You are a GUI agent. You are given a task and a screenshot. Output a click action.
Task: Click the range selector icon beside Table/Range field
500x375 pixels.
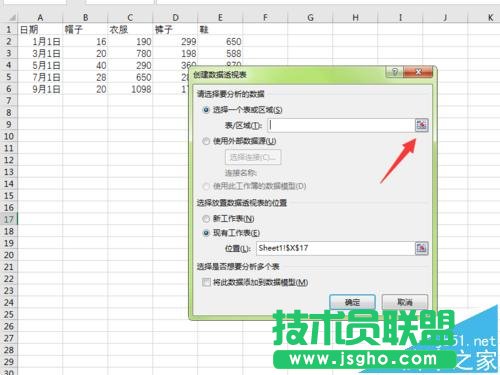click(x=422, y=125)
